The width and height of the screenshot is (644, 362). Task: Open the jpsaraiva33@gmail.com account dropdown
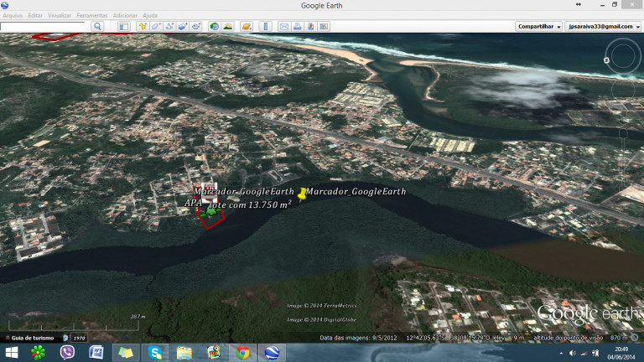pyautogui.click(x=603, y=26)
